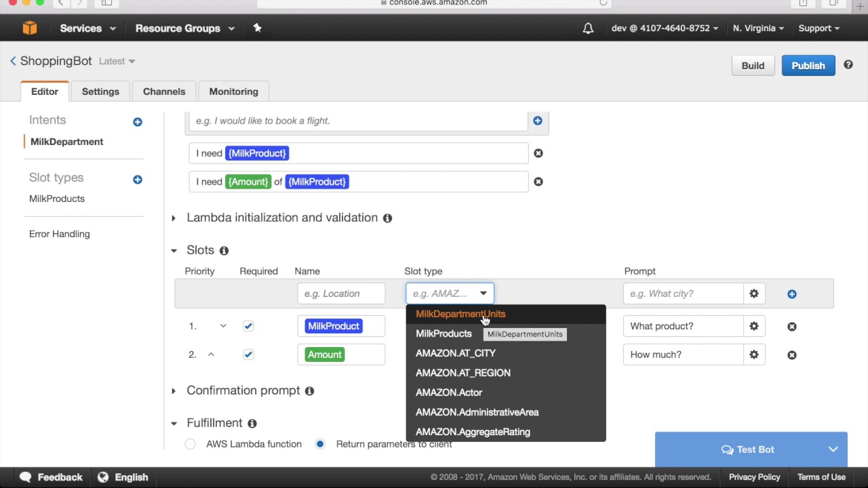This screenshot has width=868, height=488.
Task: Open the notifications bell
Action: [588, 28]
